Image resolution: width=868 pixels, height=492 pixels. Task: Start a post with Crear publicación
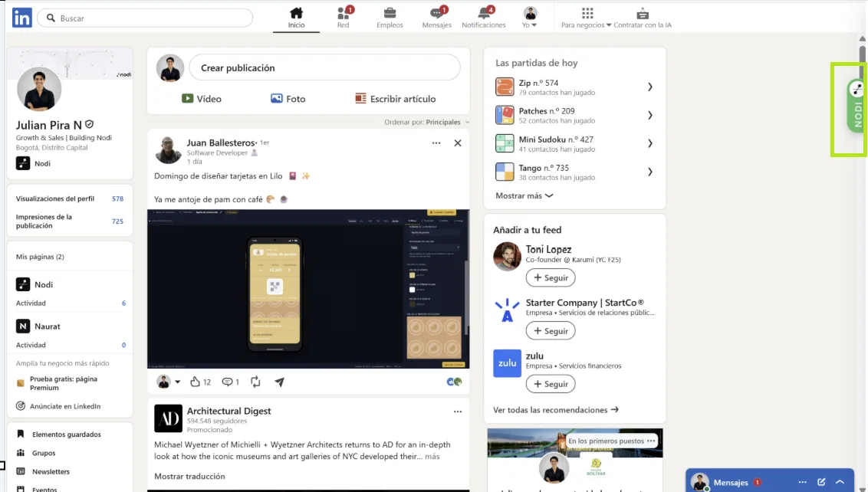(x=324, y=67)
